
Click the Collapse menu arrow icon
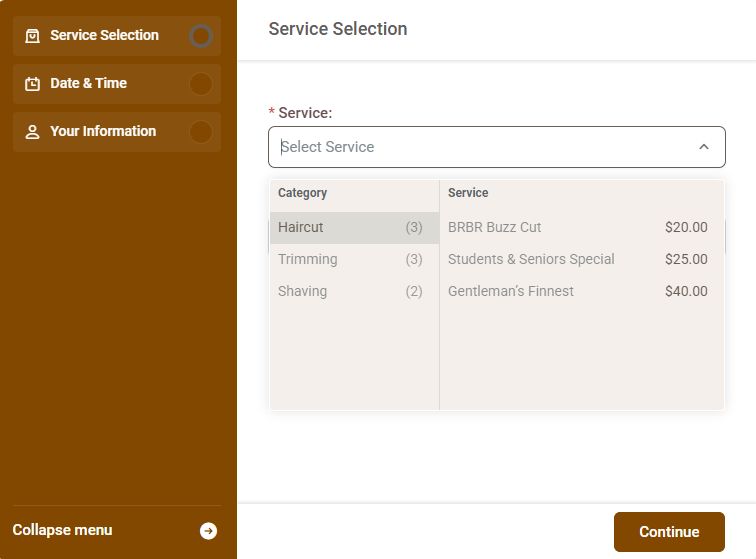(x=208, y=531)
